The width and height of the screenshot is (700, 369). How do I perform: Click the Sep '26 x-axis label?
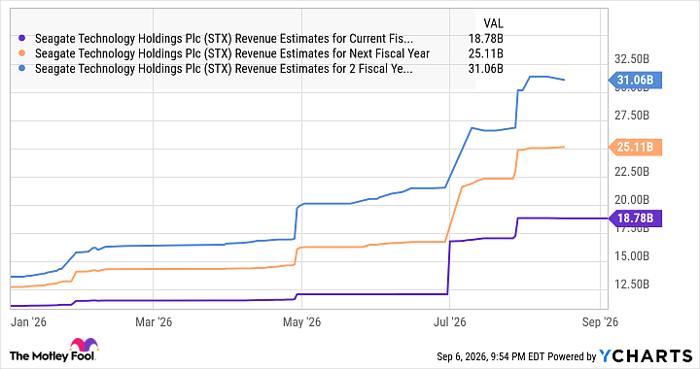click(600, 322)
